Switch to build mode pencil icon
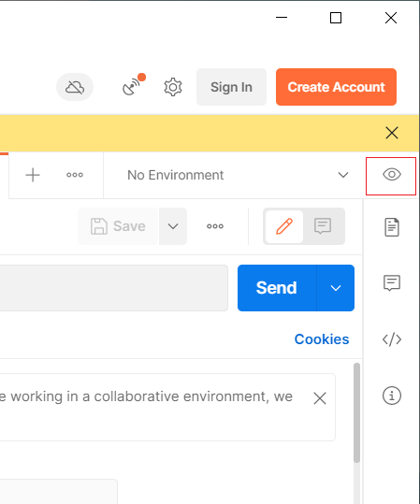 284,226
